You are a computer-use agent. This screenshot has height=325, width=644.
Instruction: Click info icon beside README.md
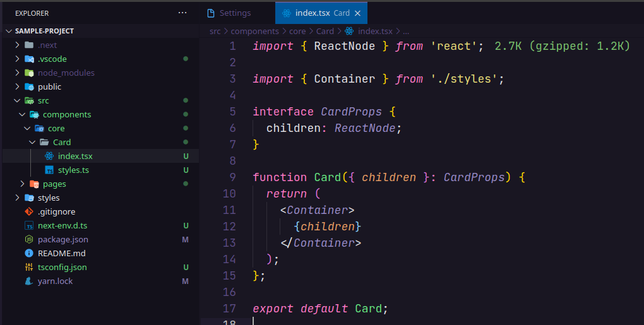click(29, 253)
